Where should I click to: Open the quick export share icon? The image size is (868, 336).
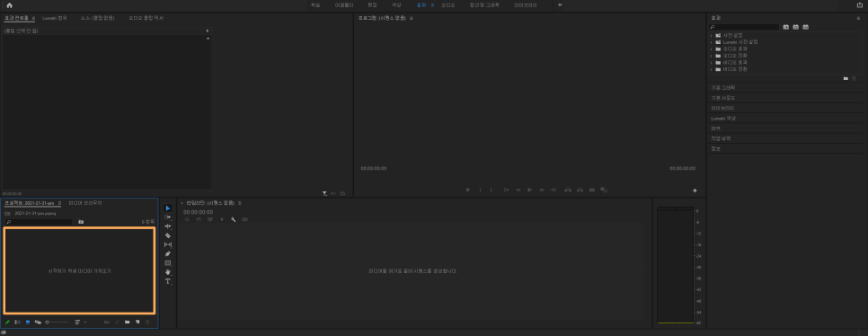pos(859,5)
